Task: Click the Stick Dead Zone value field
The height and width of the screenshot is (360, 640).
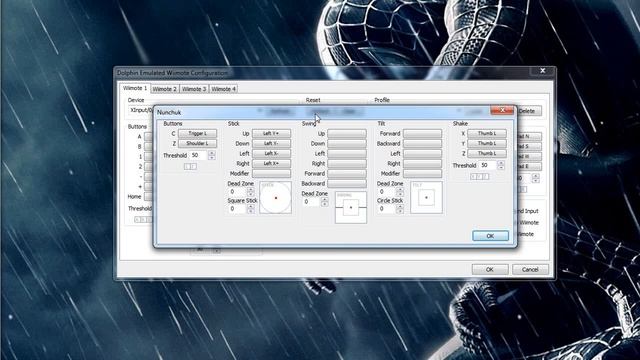Action: (238, 191)
